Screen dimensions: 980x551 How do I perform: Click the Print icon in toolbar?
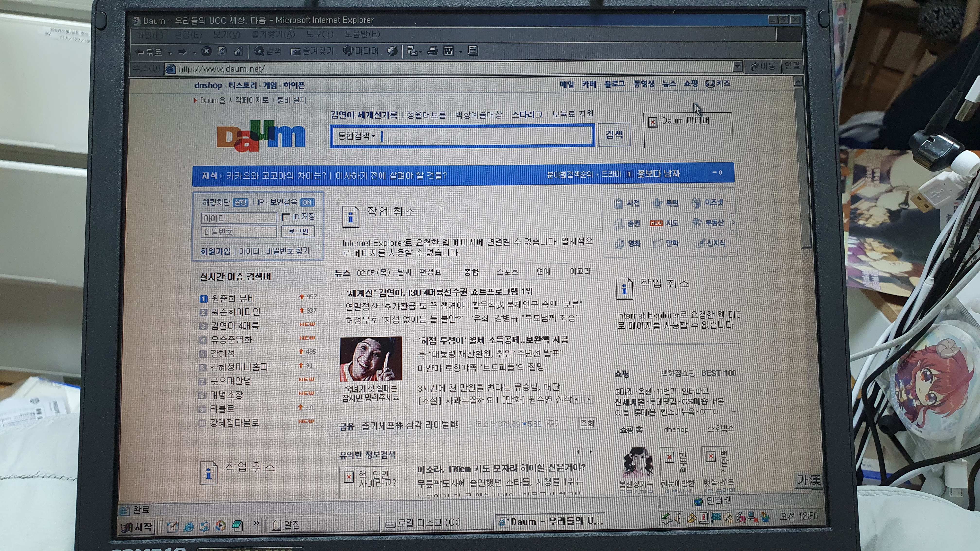point(433,51)
